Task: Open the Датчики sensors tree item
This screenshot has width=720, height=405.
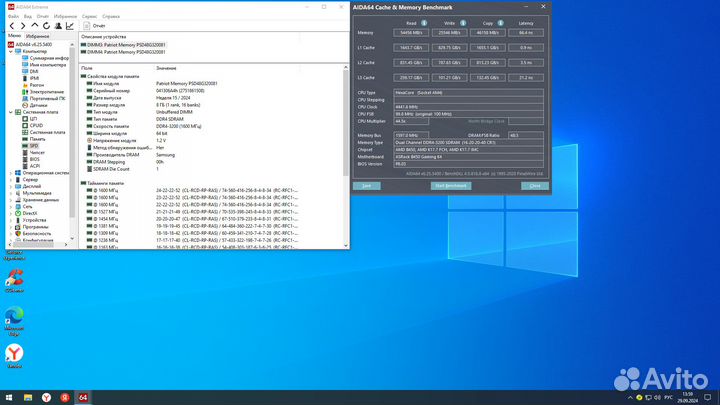Action: coord(34,105)
